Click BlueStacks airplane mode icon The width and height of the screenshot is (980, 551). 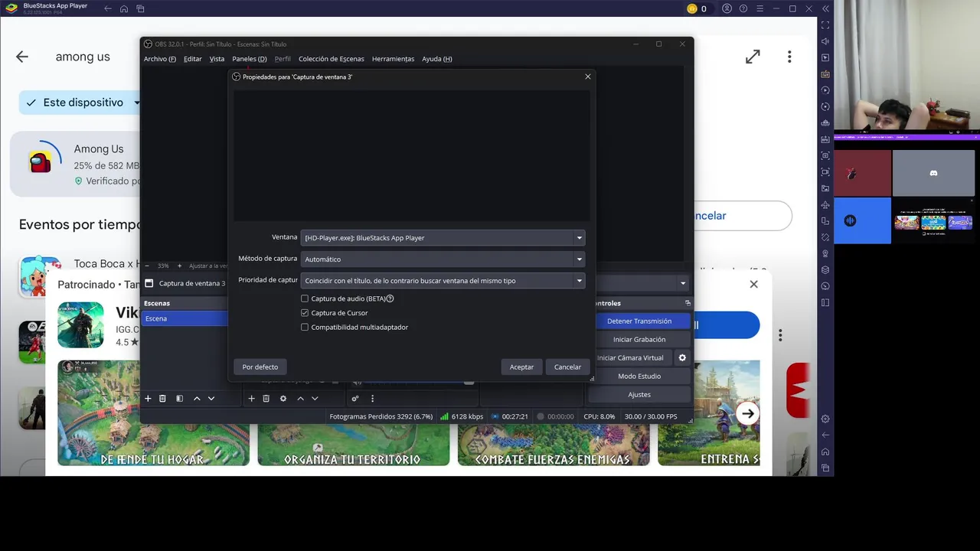[825, 205]
